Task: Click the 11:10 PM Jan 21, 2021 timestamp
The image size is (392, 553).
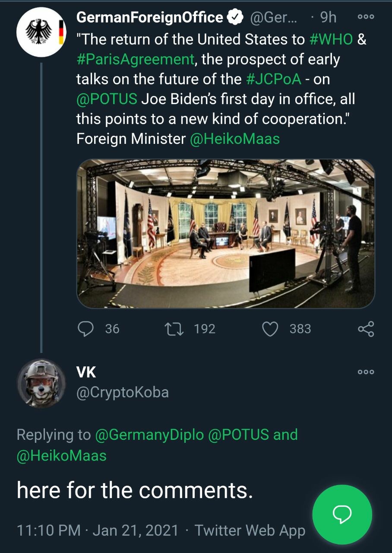Action: (x=97, y=530)
